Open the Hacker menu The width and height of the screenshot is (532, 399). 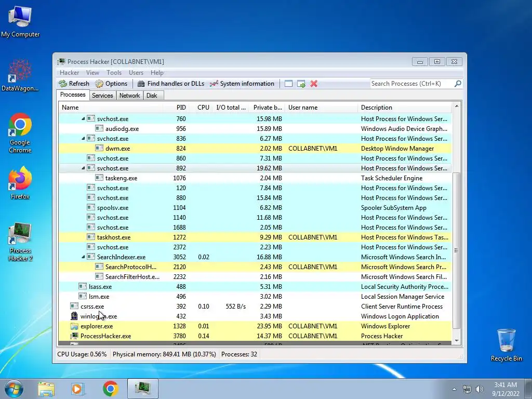[x=69, y=73]
